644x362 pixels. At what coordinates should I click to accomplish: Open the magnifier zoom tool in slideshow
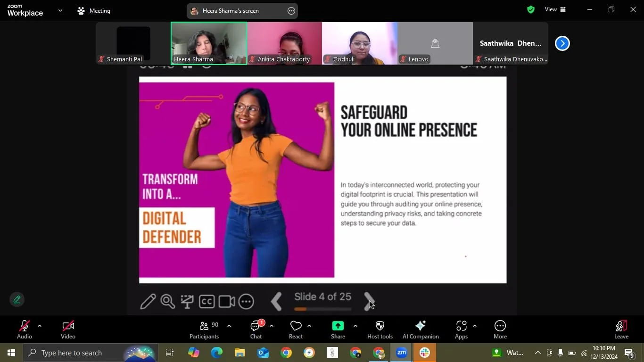click(168, 301)
